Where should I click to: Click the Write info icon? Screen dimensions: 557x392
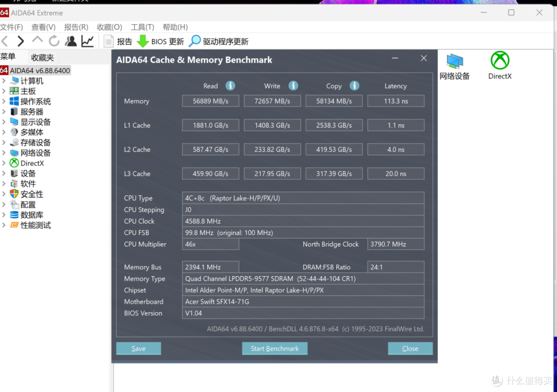(x=293, y=86)
